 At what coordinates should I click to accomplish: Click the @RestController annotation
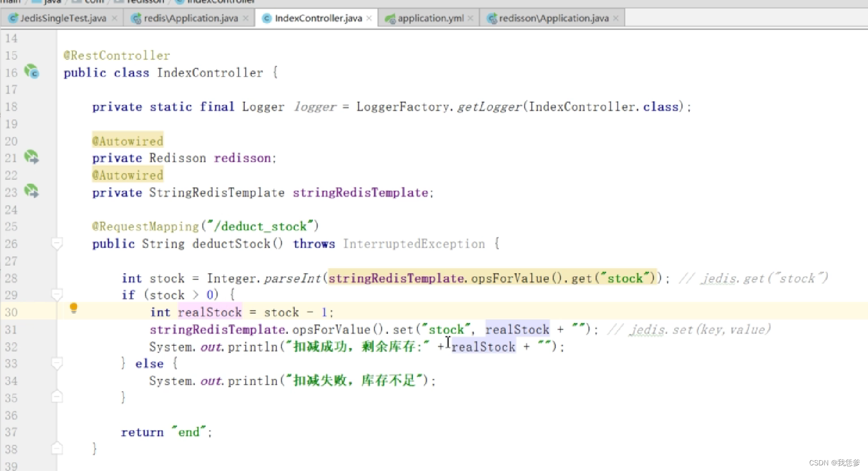click(x=116, y=55)
